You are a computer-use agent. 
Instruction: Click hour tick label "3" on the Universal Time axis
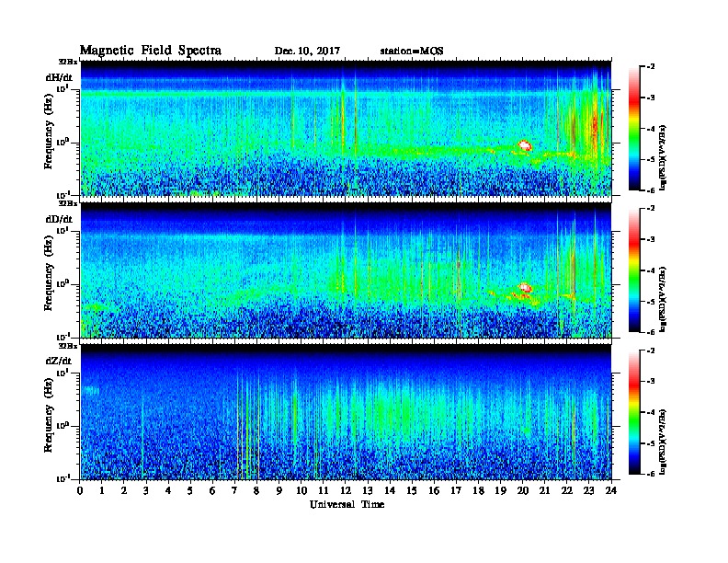(x=146, y=491)
